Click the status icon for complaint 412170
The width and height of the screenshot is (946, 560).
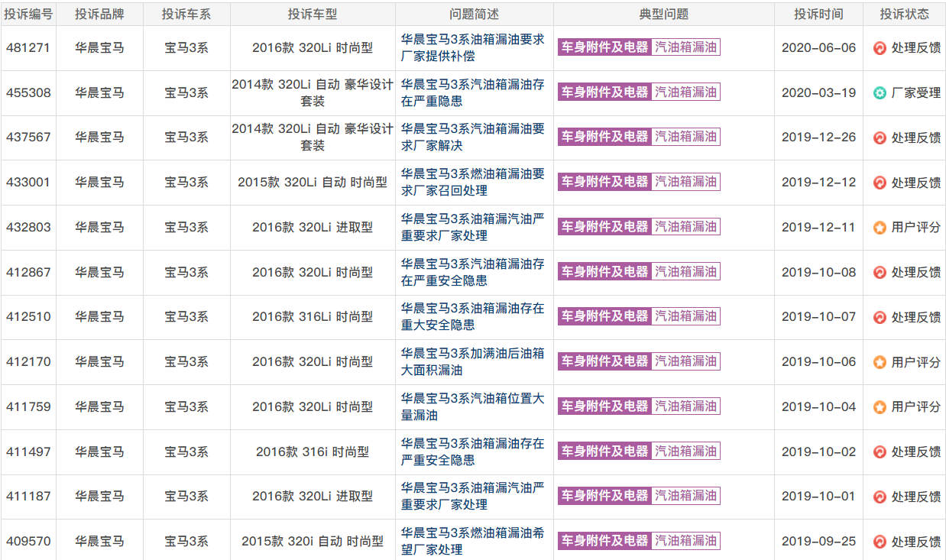coord(880,362)
